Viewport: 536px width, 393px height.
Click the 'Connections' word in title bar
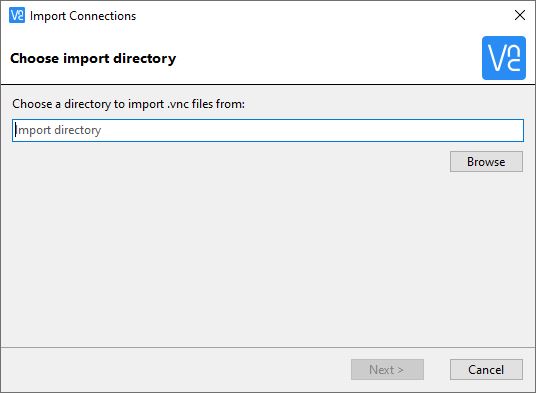coord(103,16)
